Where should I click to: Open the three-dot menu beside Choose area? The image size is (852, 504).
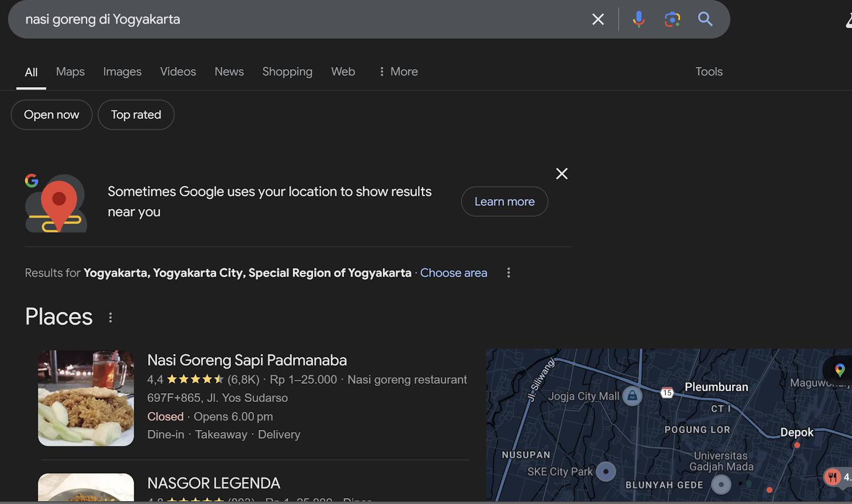point(509,272)
